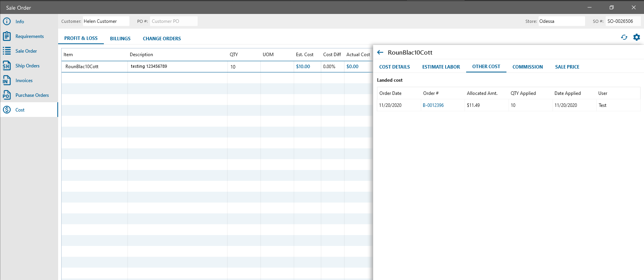Go to Info section label

(x=20, y=22)
